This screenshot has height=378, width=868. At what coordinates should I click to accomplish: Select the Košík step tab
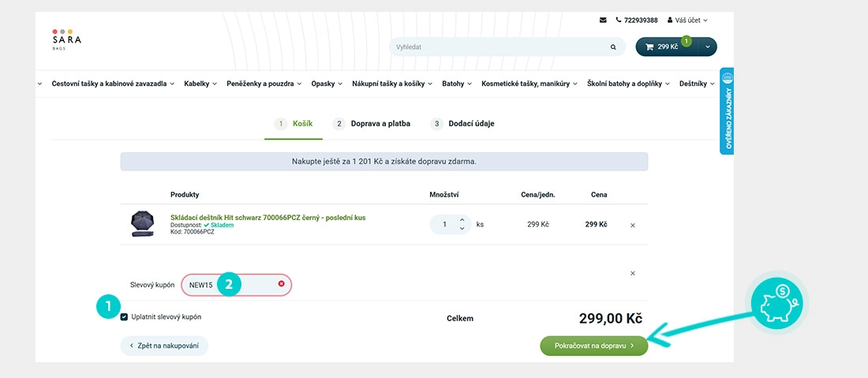294,124
